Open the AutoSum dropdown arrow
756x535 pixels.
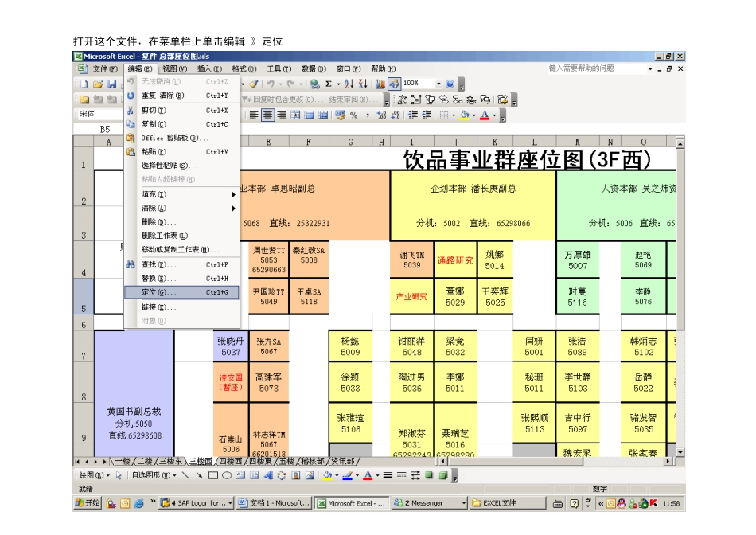click(x=338, y=84)
